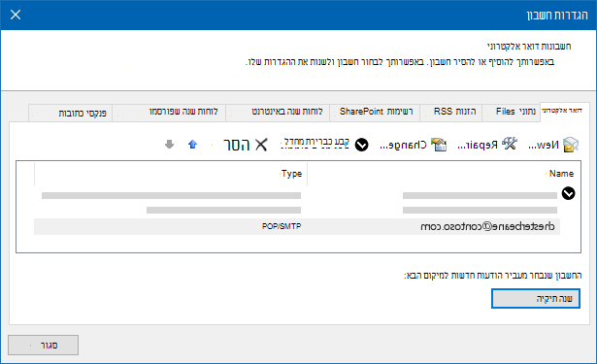The width and height of the screenshot is (597, 364).
Task: Click the Change... toolbar label
Action: point(403,145)
